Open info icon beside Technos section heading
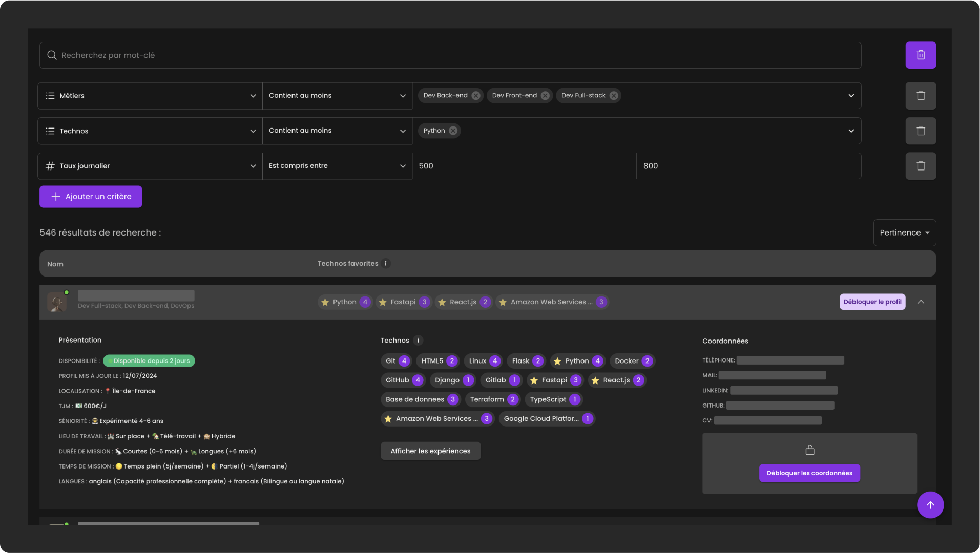The height and width of the screenshot is (553, 980). (418, 341)
